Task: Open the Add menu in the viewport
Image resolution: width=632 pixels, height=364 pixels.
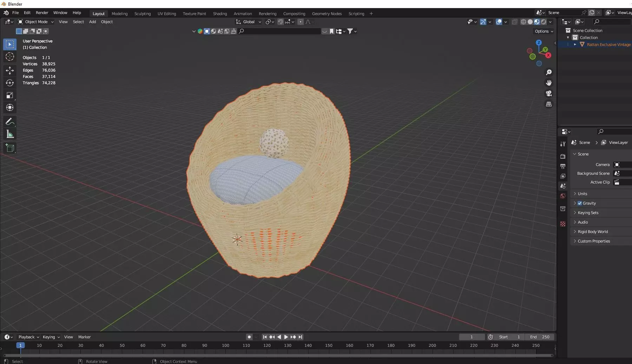Action: pos(92,22)
